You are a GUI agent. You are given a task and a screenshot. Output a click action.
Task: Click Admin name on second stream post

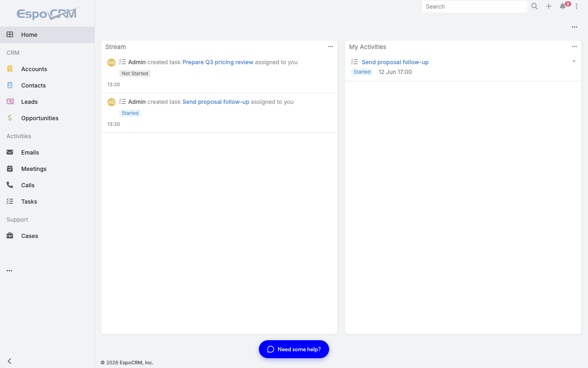pyautogui.click(x=137, y=102)
